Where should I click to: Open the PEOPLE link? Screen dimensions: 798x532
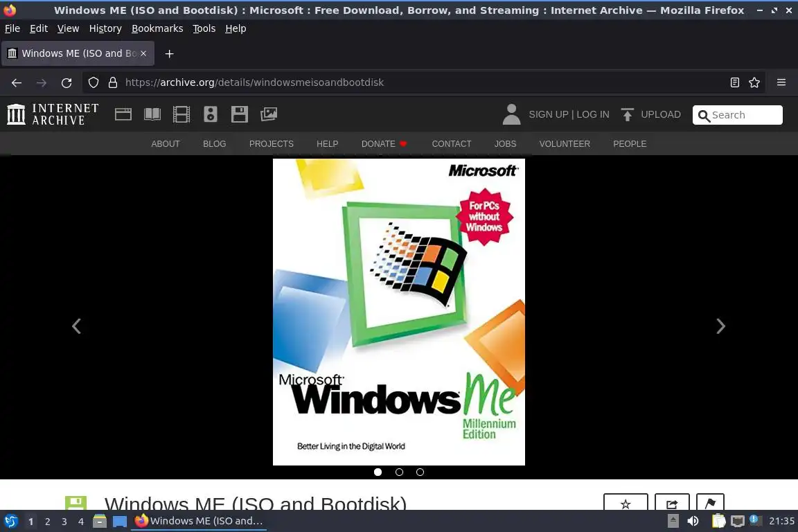point(630,144)
